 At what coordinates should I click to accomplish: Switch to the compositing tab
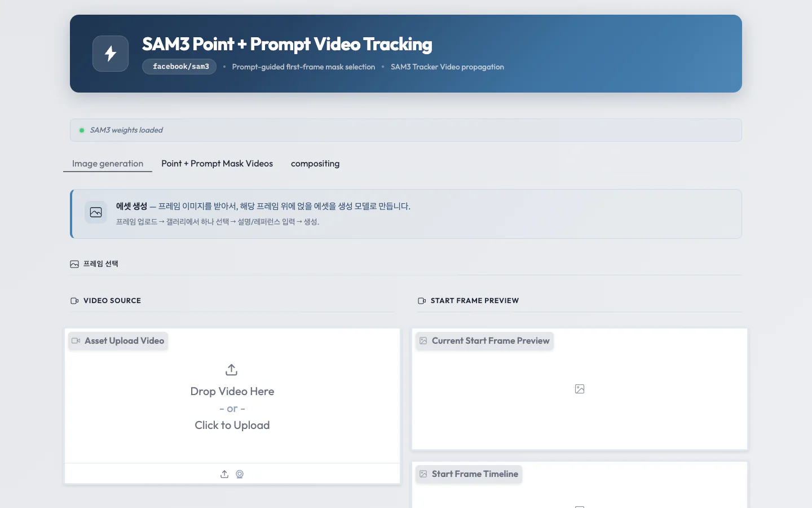[x=315, y=164]
